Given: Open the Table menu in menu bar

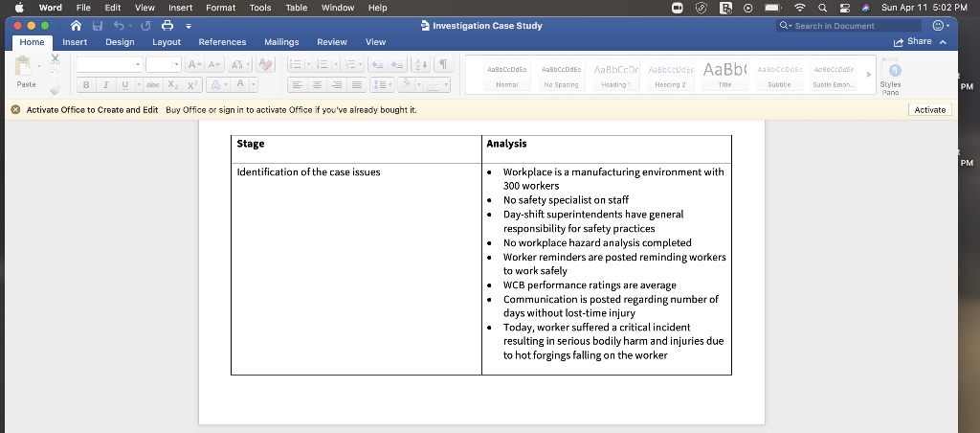Looking at the screenshot, I should [297, 8].
